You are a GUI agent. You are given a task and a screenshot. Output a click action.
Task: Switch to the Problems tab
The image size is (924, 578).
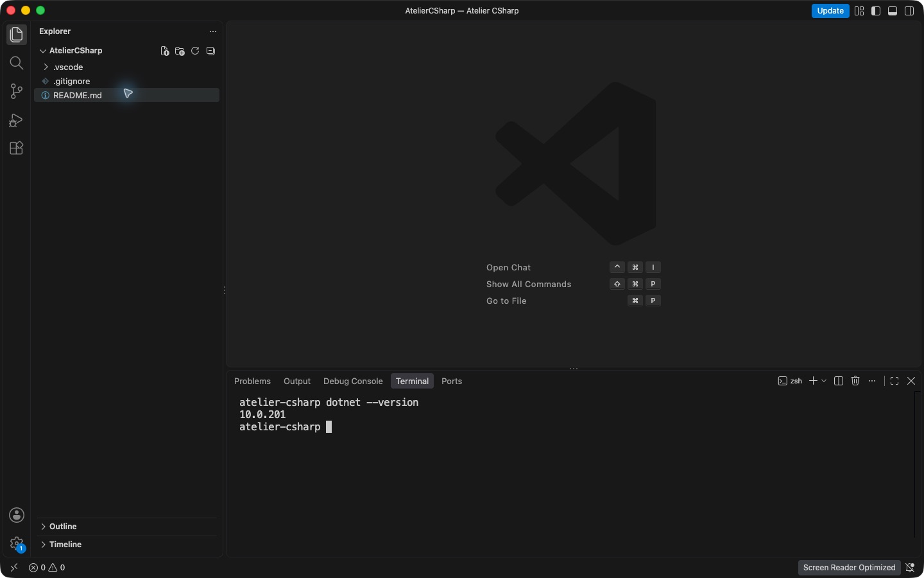[x=252, y=381]
